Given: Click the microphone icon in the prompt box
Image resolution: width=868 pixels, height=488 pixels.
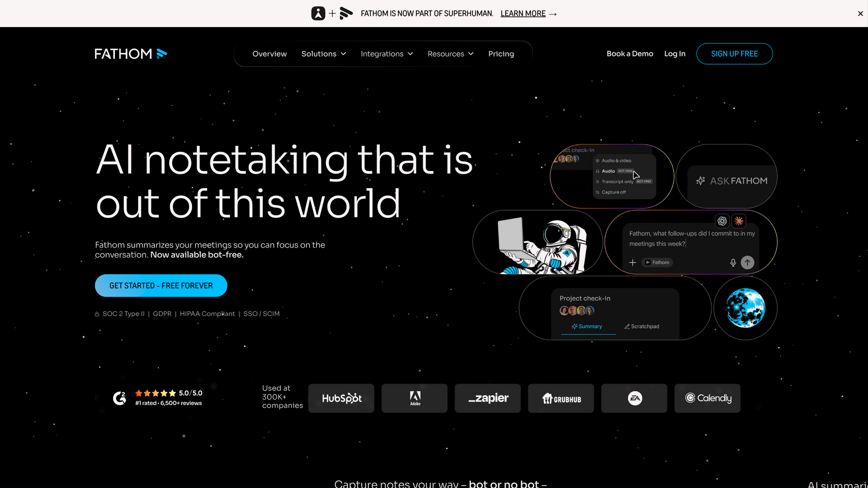Looking at the screenshot, I should pos(733,263).
